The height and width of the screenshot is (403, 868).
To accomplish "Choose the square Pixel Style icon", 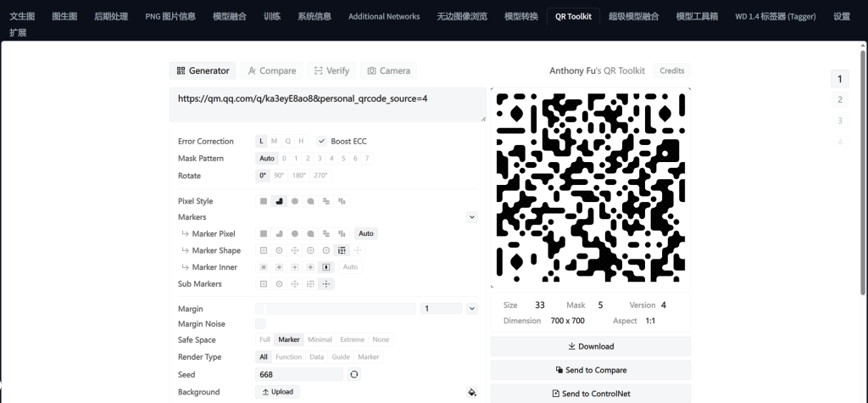I will point(264,201).
